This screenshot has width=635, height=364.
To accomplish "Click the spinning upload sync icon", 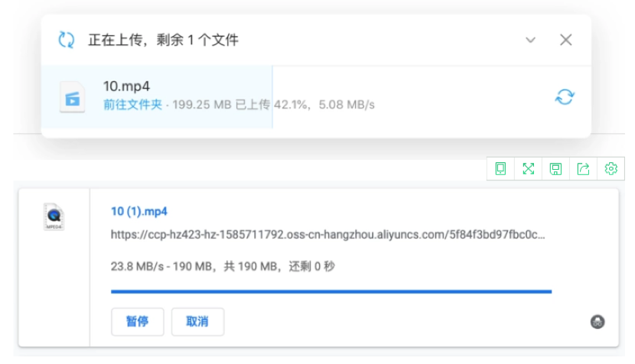I will [x=67, y=40].
